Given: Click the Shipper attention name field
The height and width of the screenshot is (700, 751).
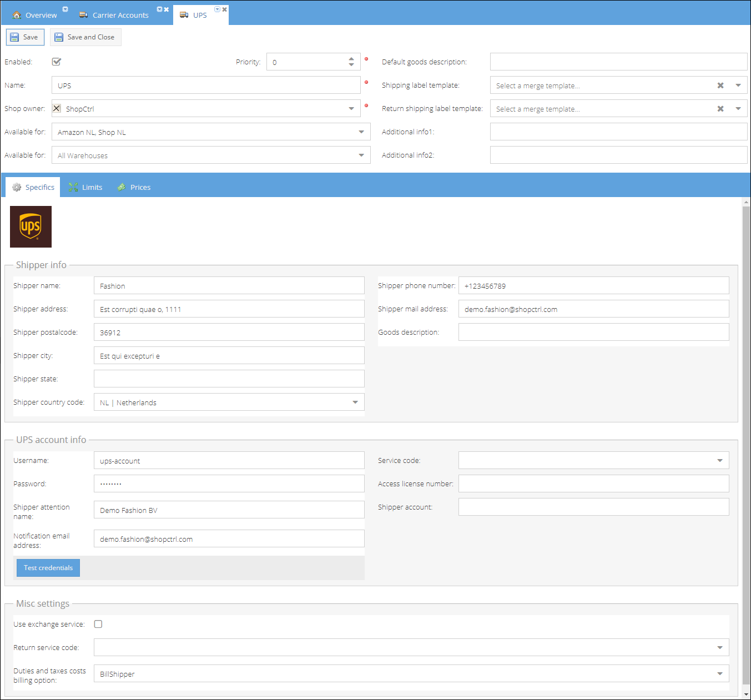Looking at the screenshot, I should pyautogui.click(x=229, y=510).
